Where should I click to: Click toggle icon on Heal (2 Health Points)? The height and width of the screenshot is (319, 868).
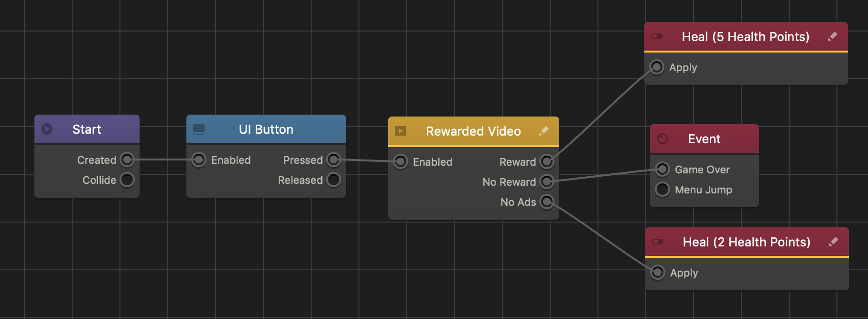[658, 242]
